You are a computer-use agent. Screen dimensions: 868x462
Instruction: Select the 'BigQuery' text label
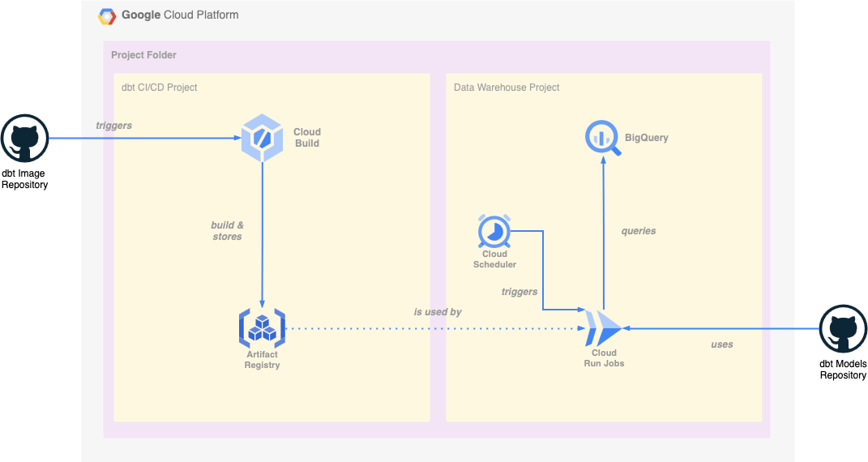pos(647,138)
